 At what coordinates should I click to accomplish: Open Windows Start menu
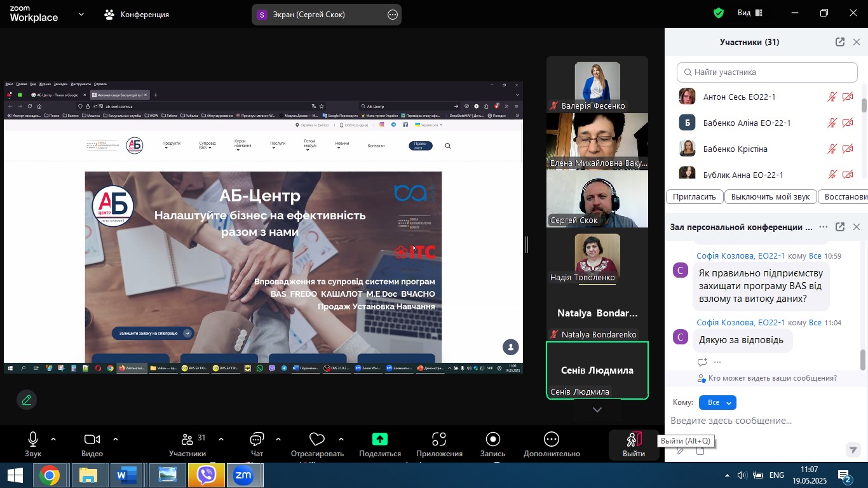coord(15,475)
